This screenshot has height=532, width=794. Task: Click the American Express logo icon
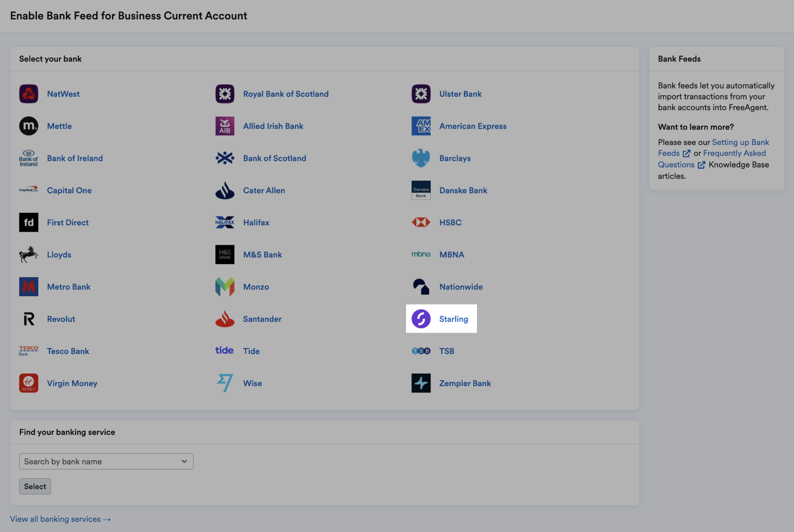point(421,126)
